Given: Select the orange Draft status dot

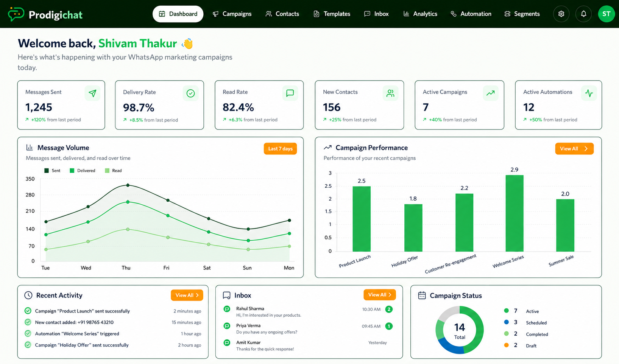Looking at the screenshot, I should [x=506, y=345].
